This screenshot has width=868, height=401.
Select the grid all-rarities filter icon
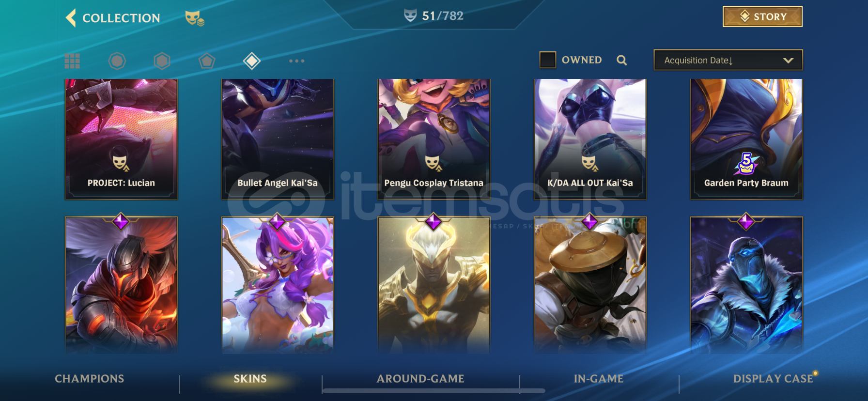click(72, 61)
